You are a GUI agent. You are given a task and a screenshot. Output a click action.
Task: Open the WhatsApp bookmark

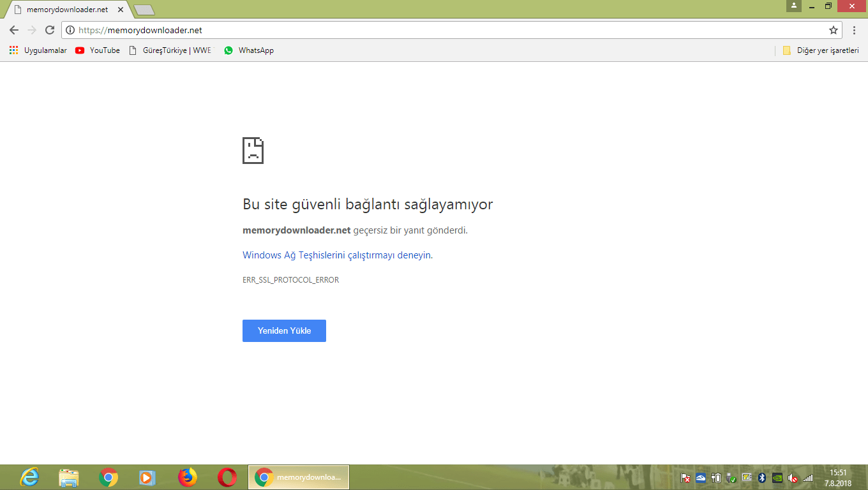pos(249,50)
